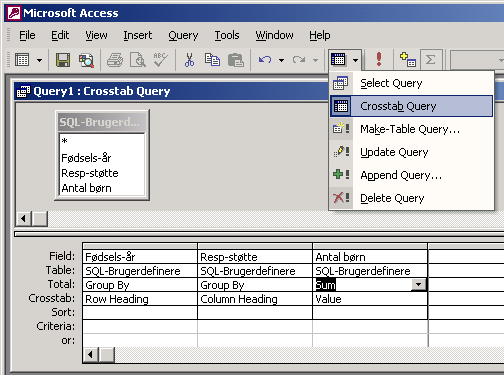Click the ABC Spelling check icon
Image resolution: width=504 pixels, height=375 pixels.
[x=161, y=60]
